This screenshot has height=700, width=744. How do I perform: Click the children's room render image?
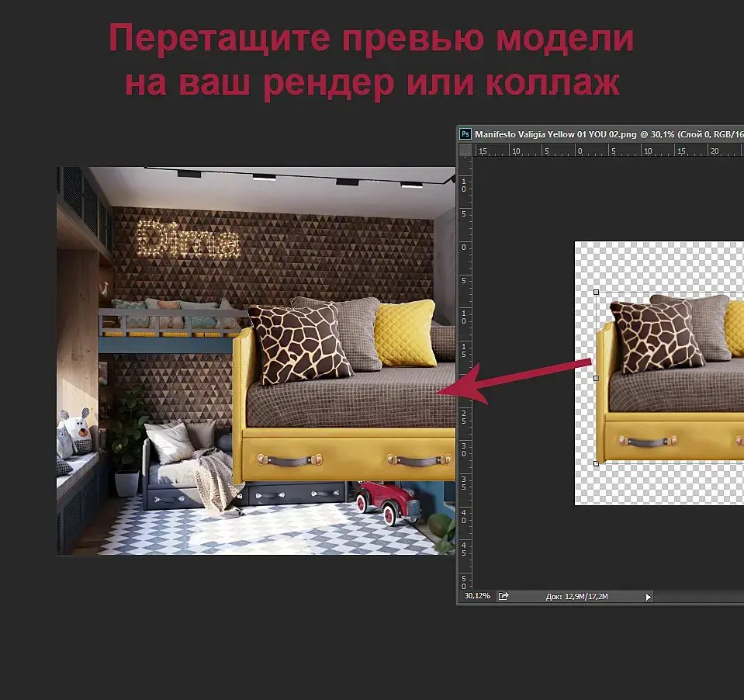tap(256, 361)
